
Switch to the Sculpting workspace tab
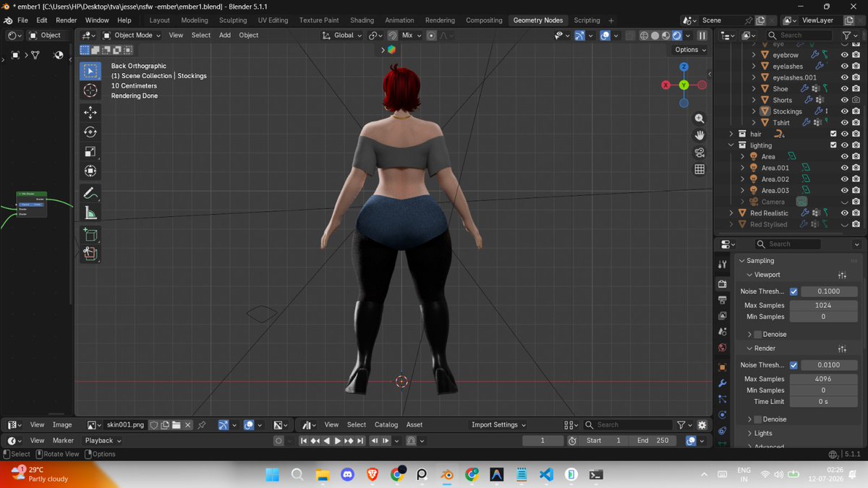pyautogui.click(x=233, y=20)
